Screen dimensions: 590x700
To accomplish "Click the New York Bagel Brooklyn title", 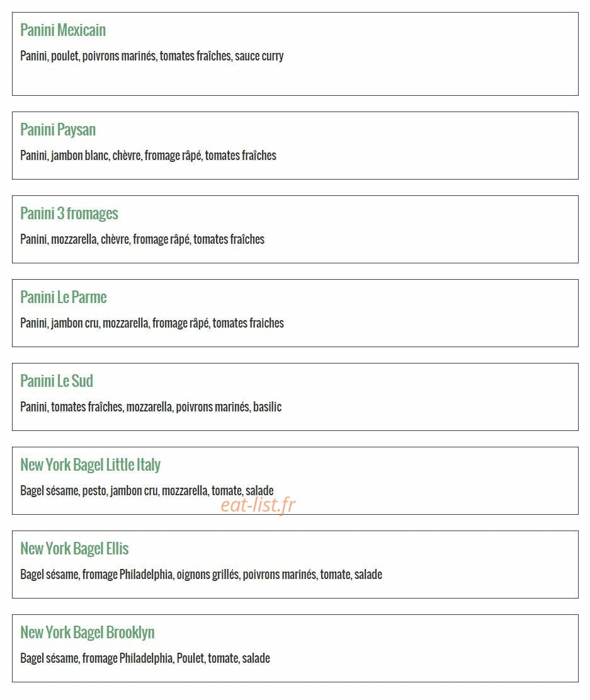I will [88, 633].
